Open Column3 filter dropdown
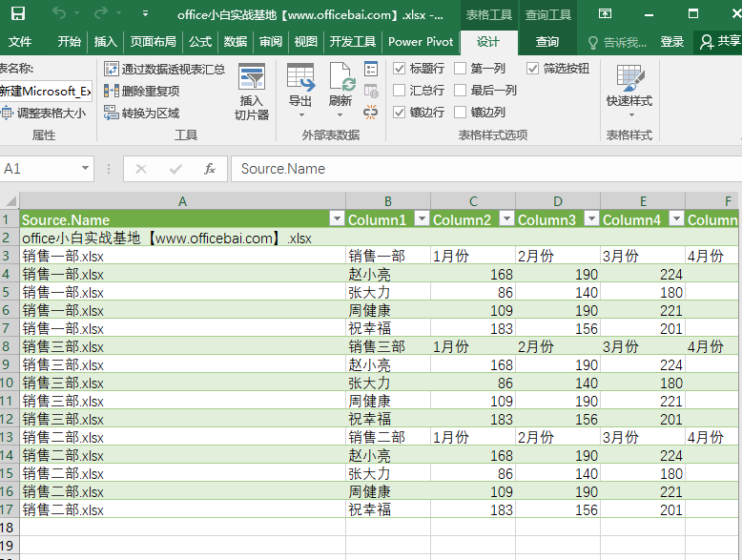 (591, 218)
